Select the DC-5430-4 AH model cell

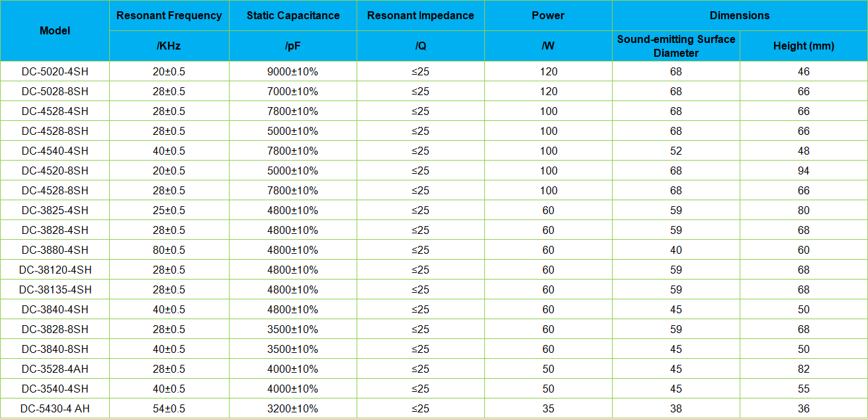click(55, 408)
